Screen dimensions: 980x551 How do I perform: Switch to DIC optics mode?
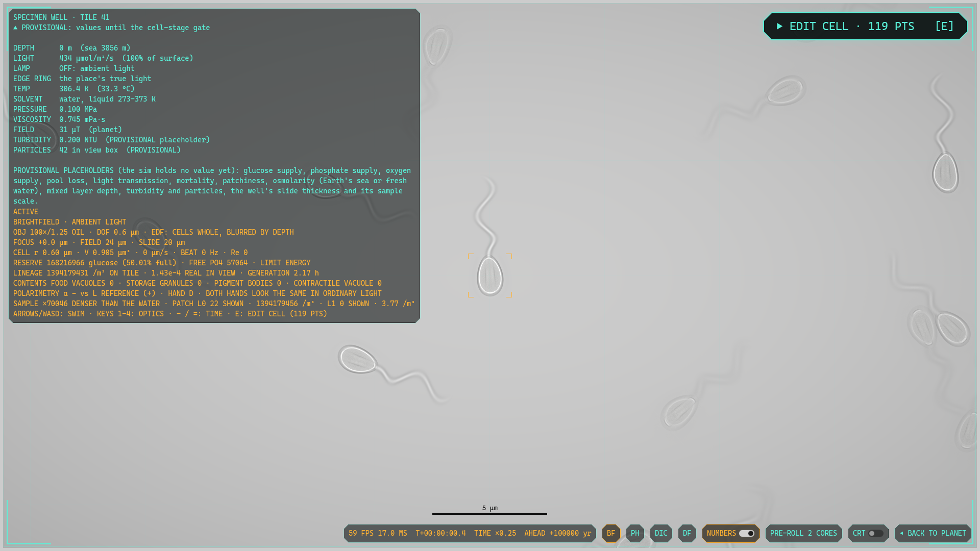pos(661,533)
